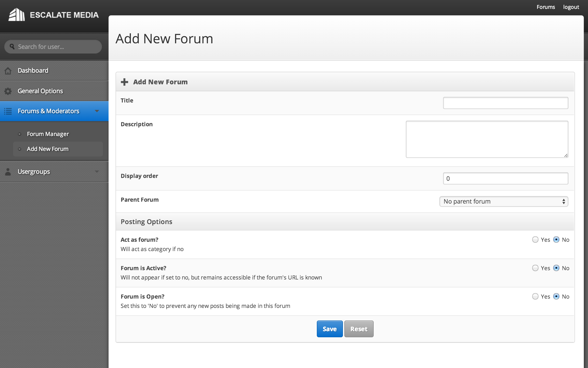588x368 pixels.
Task: Collapse the Forums & Moderators menu arrow
Action: [97, 111]
